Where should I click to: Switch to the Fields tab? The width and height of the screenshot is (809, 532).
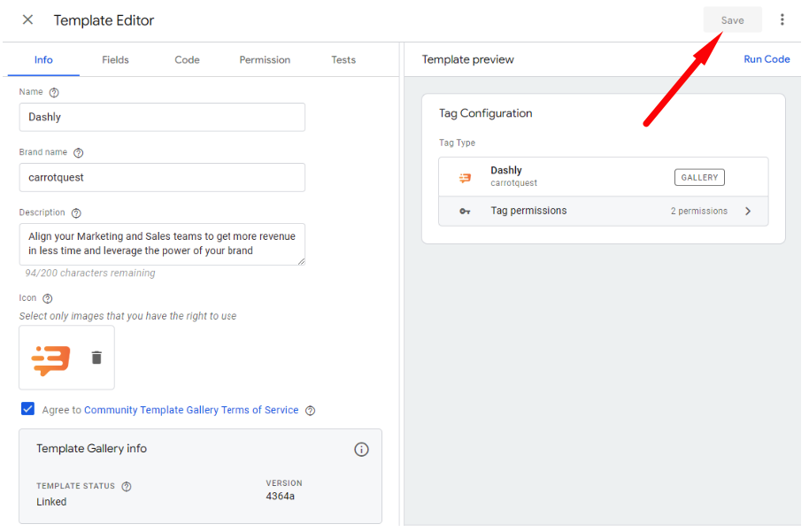coord(115,60)
